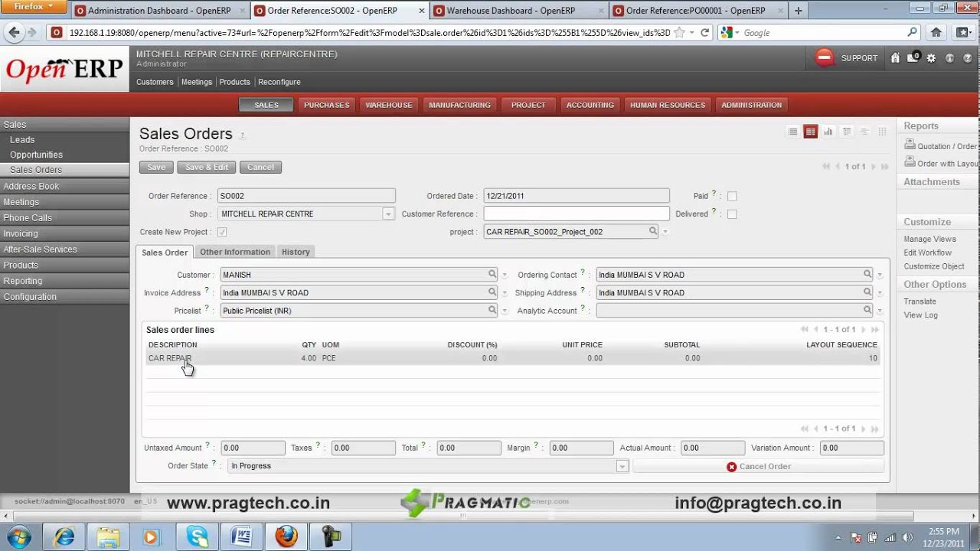Click the Cancel button
Viewport: 980px width, 551px height.
(260, 167)
